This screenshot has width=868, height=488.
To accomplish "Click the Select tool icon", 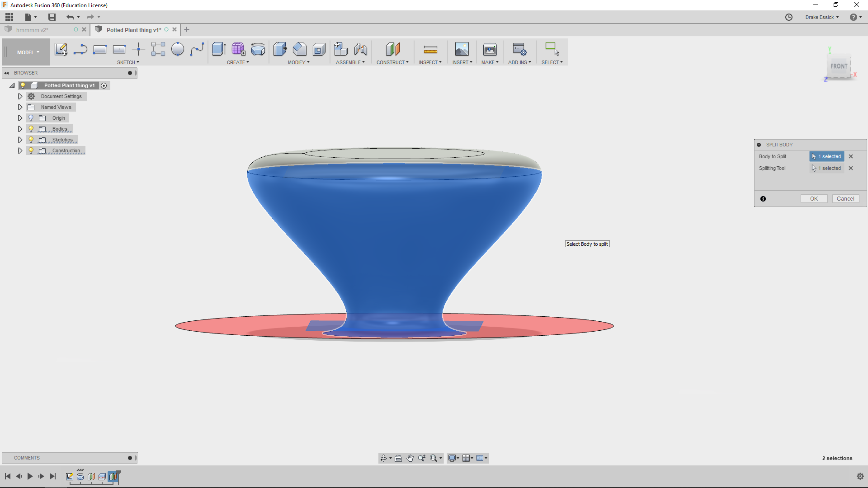I will 552,49.
